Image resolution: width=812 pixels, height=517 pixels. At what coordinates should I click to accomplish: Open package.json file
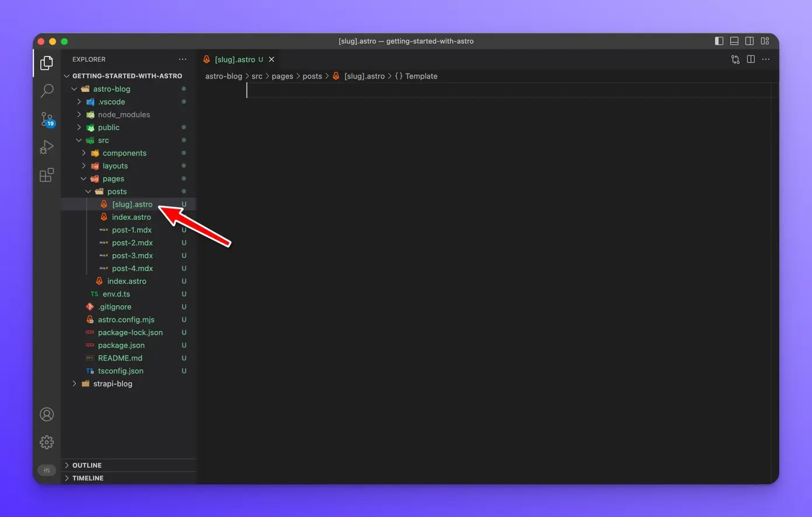pos(128,346)
